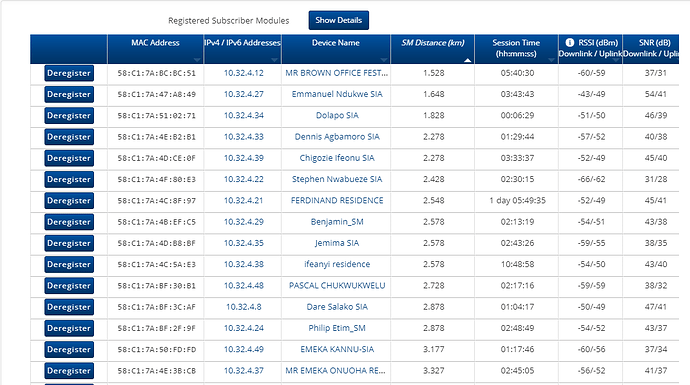This screenshot has width=690, height=385.
Task: Open PASCAL CHUKWUKWELU device link
Action: click(337, 286)
